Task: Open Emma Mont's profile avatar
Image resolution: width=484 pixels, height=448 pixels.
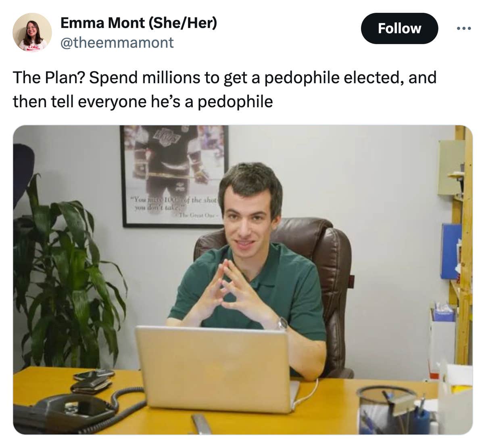Action: pos(32,32)
